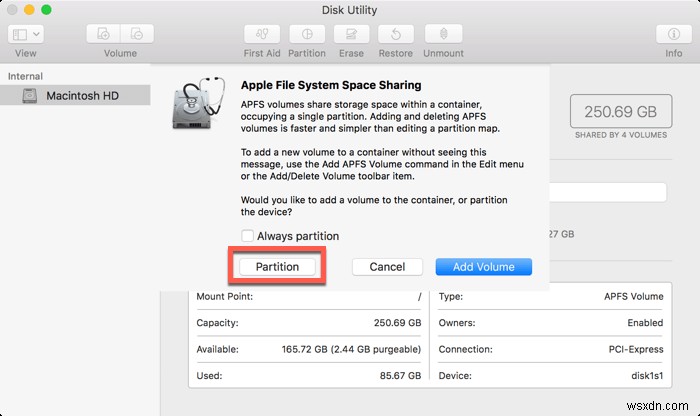Image resolution: width=700 pixels, height=416 pixels.
Task: Click the Add Volume button
Action: pyautogui.click(x=483, y=267)
